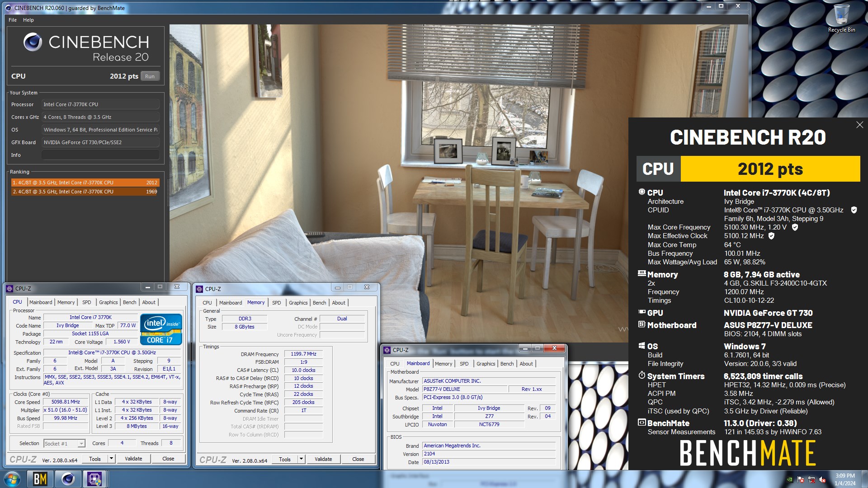Click the Intel Core i7 logo in CPU-Z
This screenshot has width=868, height=488.
click(x=161, y=329)
